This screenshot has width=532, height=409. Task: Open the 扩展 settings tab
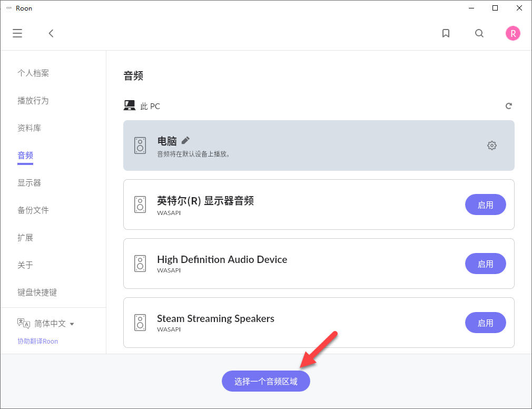tap(25, 238)
